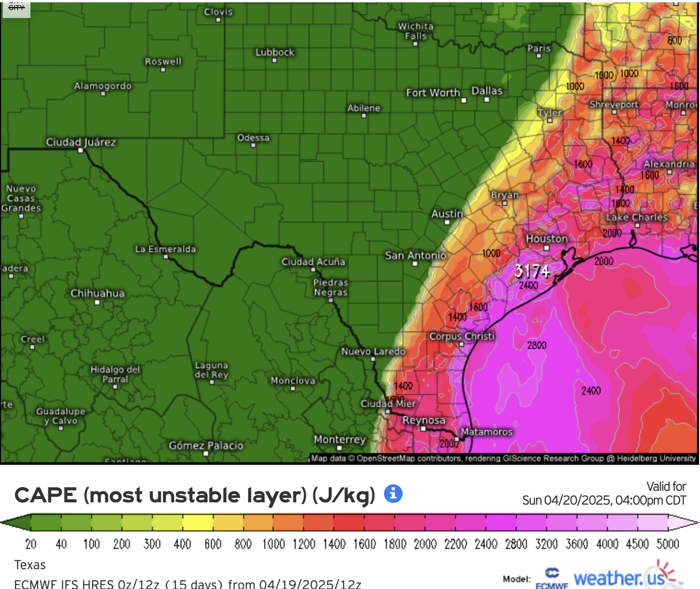Click the Chihuahua city marker
The width and height of the screenshot is (700, 589).
coord(97,302)
